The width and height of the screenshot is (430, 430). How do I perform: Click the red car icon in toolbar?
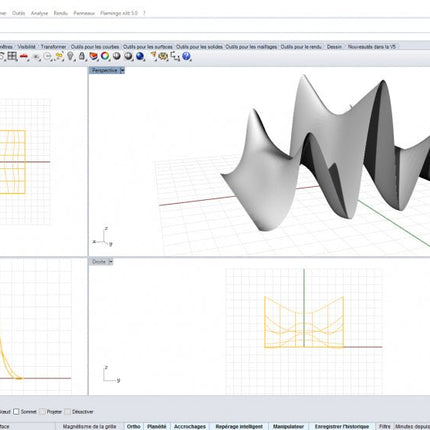[24, 56]
